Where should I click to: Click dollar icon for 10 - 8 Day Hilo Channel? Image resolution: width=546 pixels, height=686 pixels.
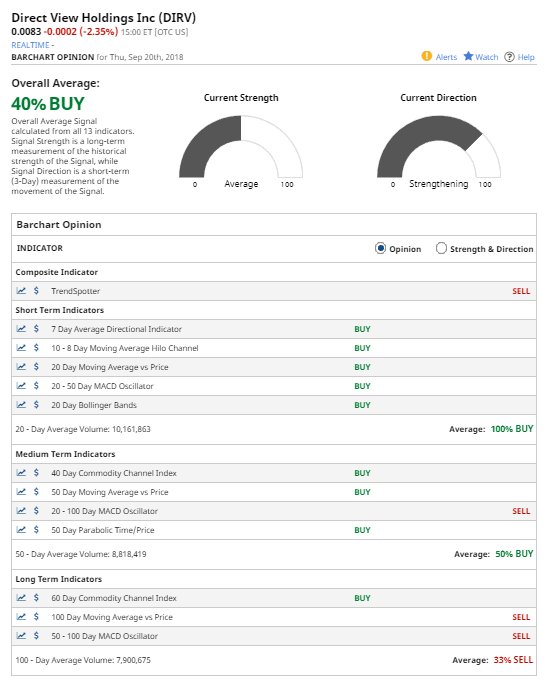36,348
